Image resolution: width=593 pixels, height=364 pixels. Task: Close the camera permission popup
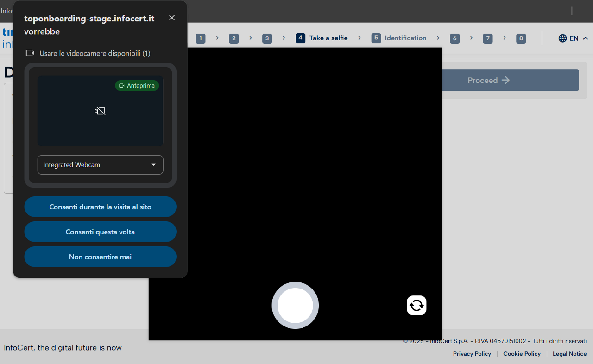172,18
